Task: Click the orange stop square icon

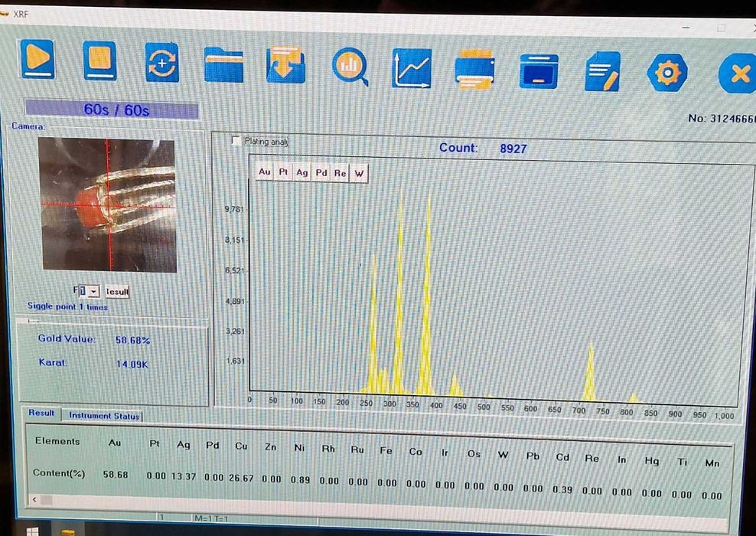Action: pos(99,60)
